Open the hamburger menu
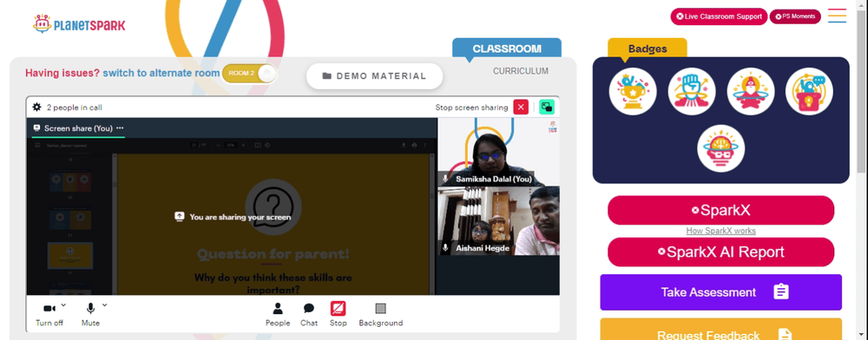The width and height of the screenshot is (868, 340). click(x=837, y=16)
